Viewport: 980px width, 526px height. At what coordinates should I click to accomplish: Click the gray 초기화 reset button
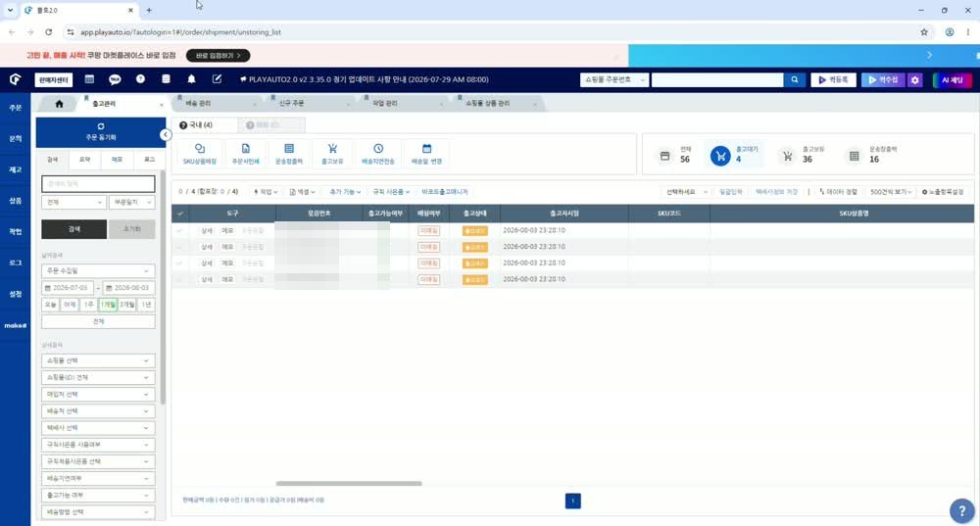[132, 229]
